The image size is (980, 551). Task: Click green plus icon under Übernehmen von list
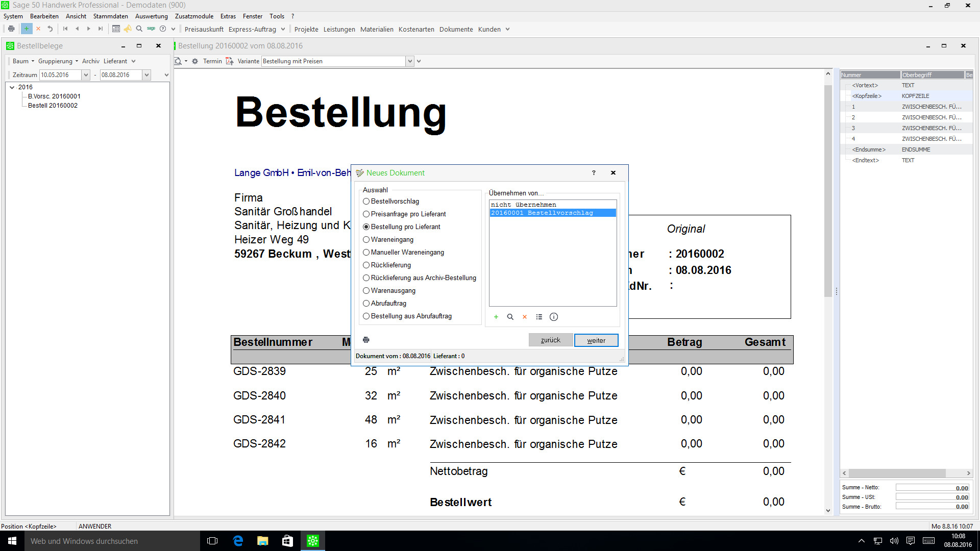click(496, 317)
